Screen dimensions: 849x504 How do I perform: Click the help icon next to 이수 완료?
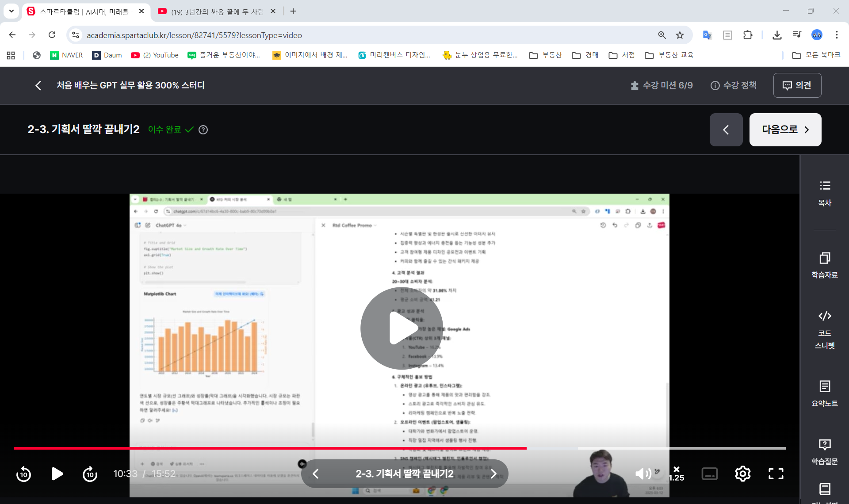[203, 130]
